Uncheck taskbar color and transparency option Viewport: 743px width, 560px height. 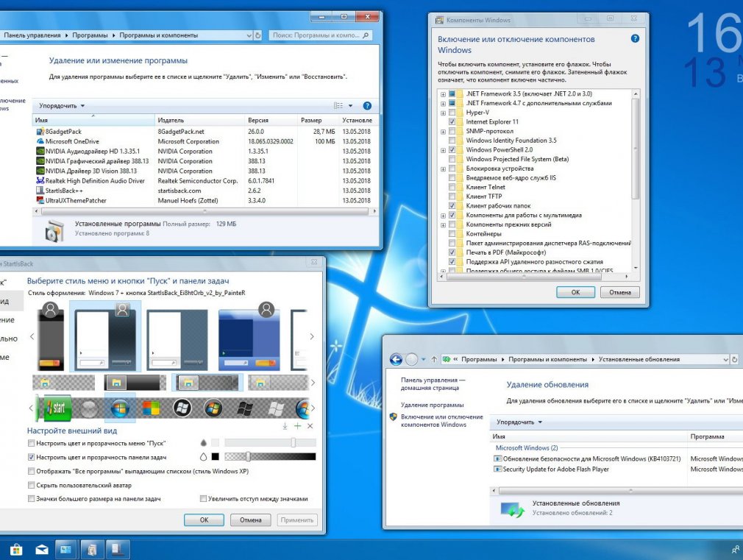[32, 457]
